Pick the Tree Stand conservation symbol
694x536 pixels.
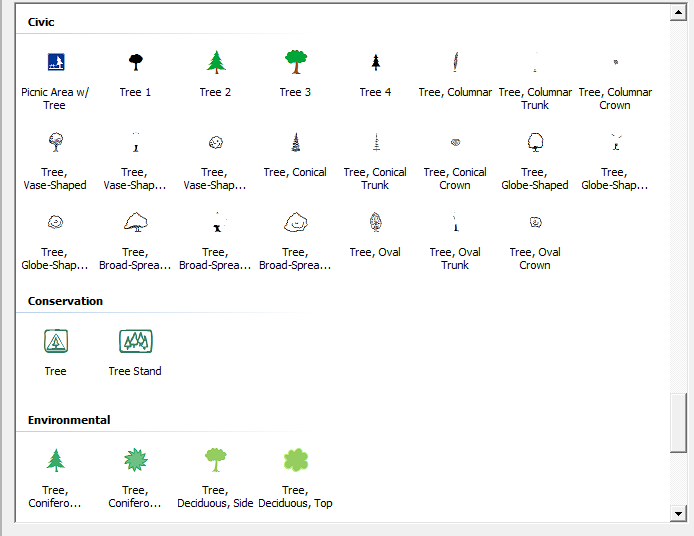pyautogui.click(x=136, y=341)
